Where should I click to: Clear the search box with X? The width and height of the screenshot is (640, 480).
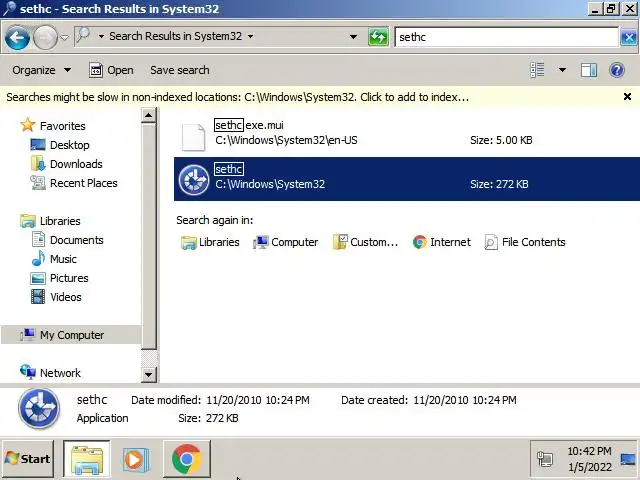tap(629, 38)
